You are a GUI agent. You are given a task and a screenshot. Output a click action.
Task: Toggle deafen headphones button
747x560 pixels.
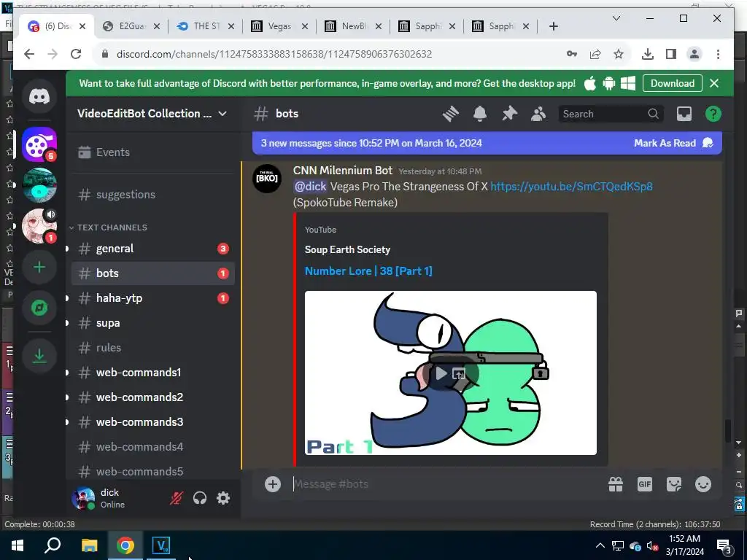(x=200, y=498)
